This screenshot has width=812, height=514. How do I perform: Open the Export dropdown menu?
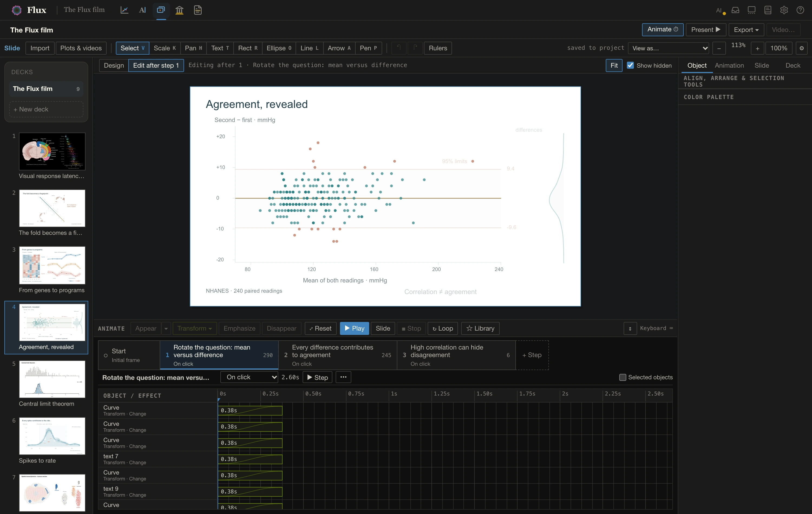(x=746, y=30)
